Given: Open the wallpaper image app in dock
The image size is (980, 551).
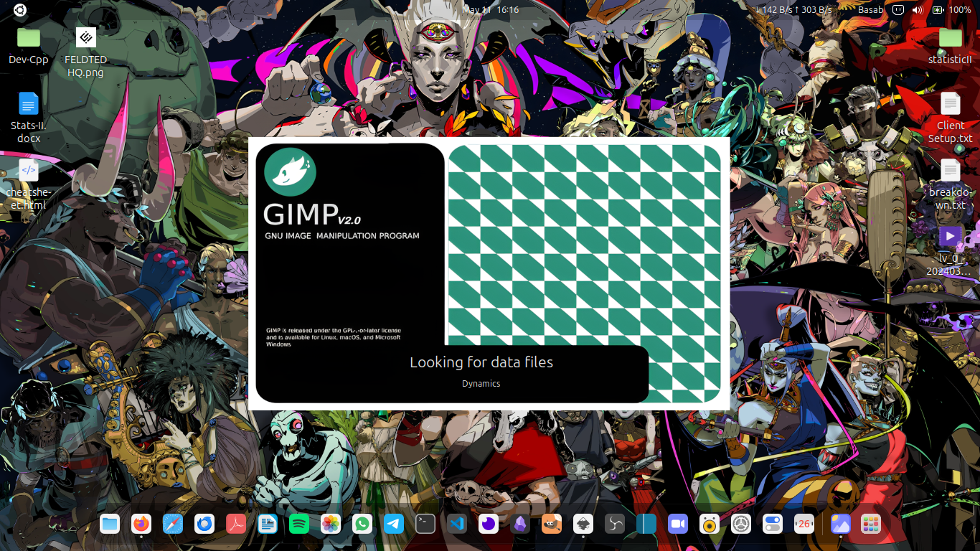Looking at the screenshot, I should tap(840, 524).
